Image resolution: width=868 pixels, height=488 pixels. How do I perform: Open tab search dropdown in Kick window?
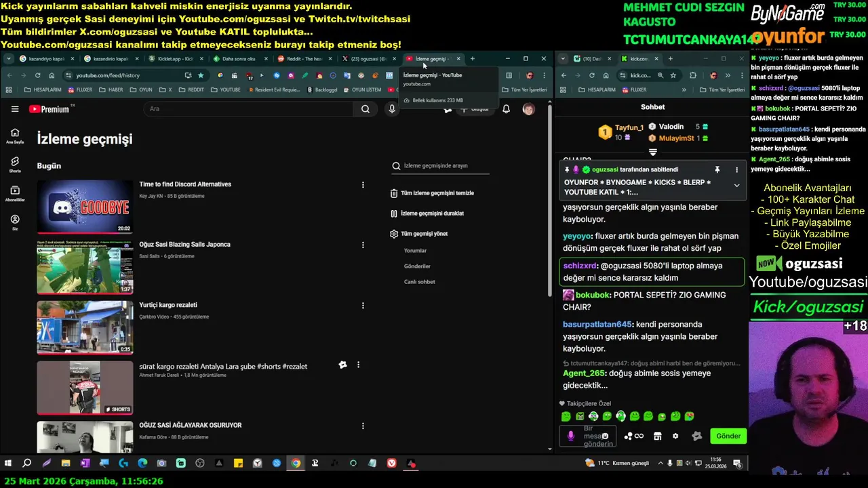tap(563, 59)
